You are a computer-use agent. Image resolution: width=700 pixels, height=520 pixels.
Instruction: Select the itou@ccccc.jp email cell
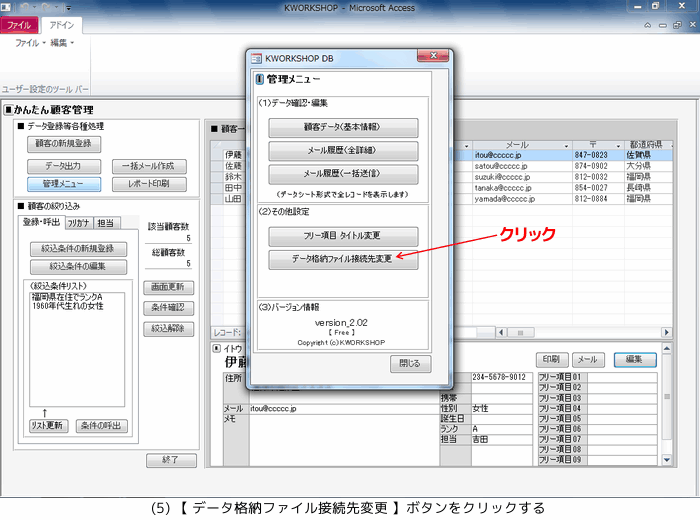coord(522,155)
